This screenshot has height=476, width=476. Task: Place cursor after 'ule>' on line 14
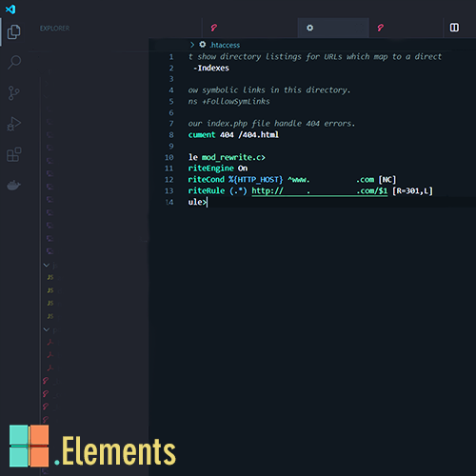coord(208,202)
